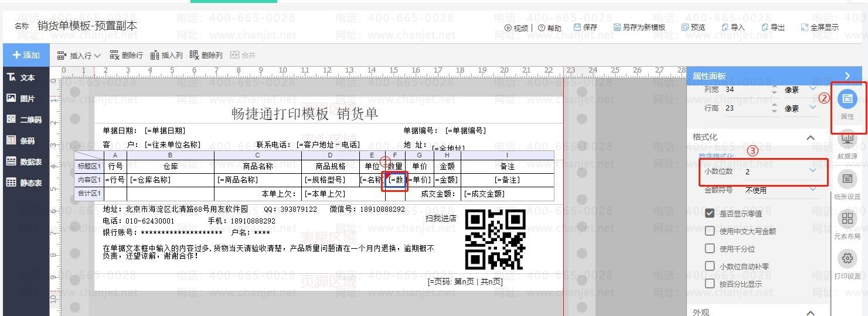Click 另存为新模板 save as new template
The height and width of the screenshot is (316, 868).
click(639, 28)
